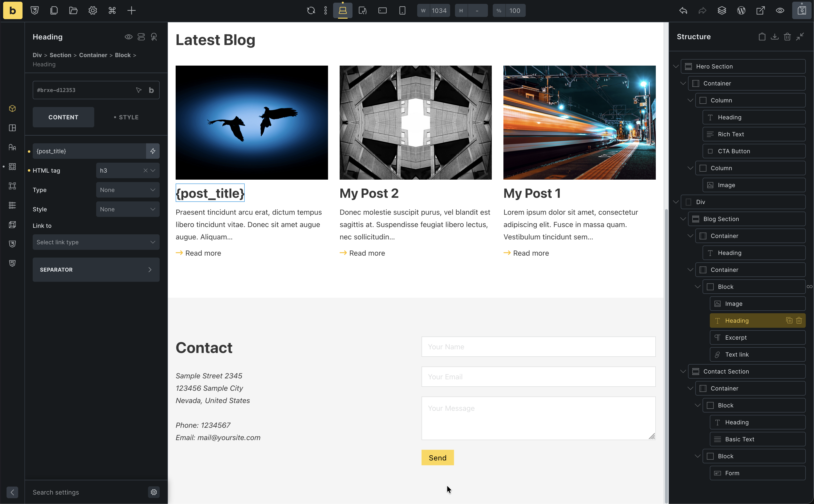The height and width of the screenshot is (504, 814).
Task: Select the mobile portrait breakpoint icon
Action: pyautogui.click(x=402, y=11)
